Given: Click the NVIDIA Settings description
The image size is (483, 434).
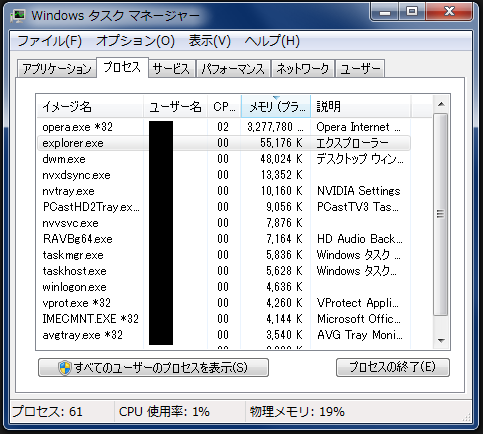Looking at the screenshot, I should (x=358, y=191).
